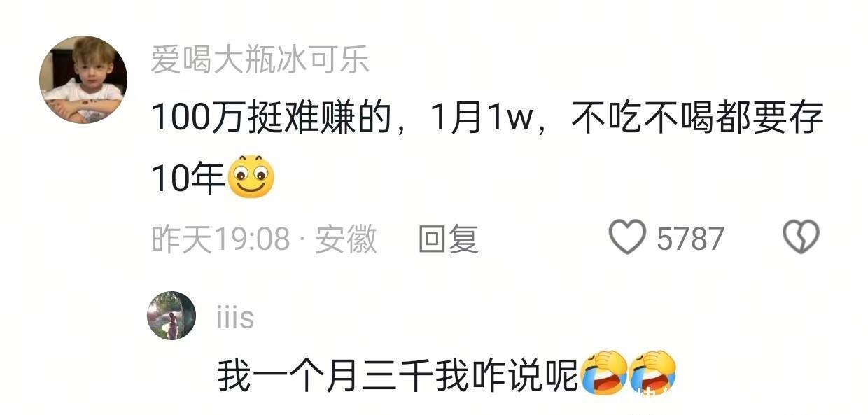Like the comment with the heart icon
Viewport: 868px width, 415px height.
coord(626,237)
